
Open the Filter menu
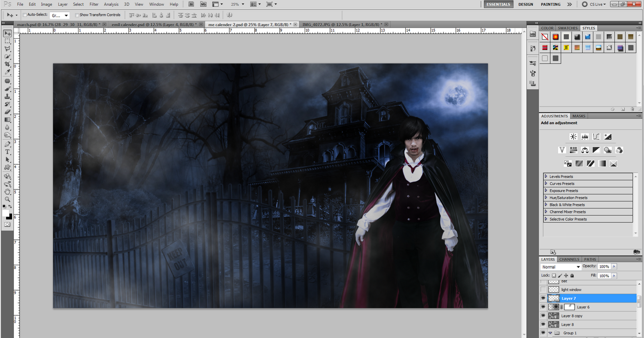94,4
